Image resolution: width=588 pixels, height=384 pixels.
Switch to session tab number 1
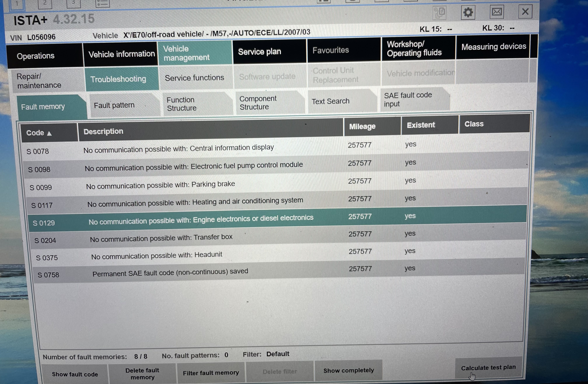pyautogui.click(x=17, y=4)
